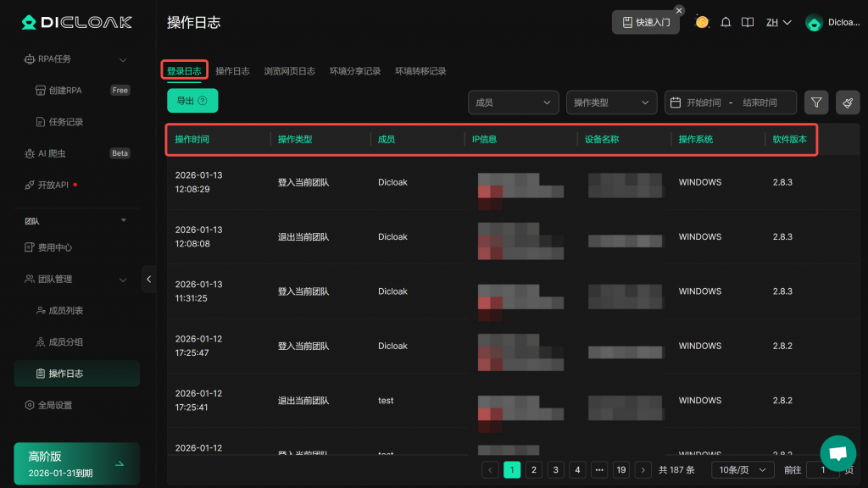Change the 10条/页 page size dropdown
This screenshot has height=488, width=868.
742,469
